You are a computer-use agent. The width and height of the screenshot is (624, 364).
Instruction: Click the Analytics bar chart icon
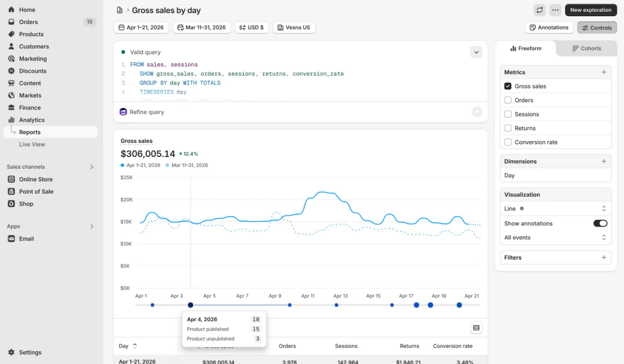[11, 120]
